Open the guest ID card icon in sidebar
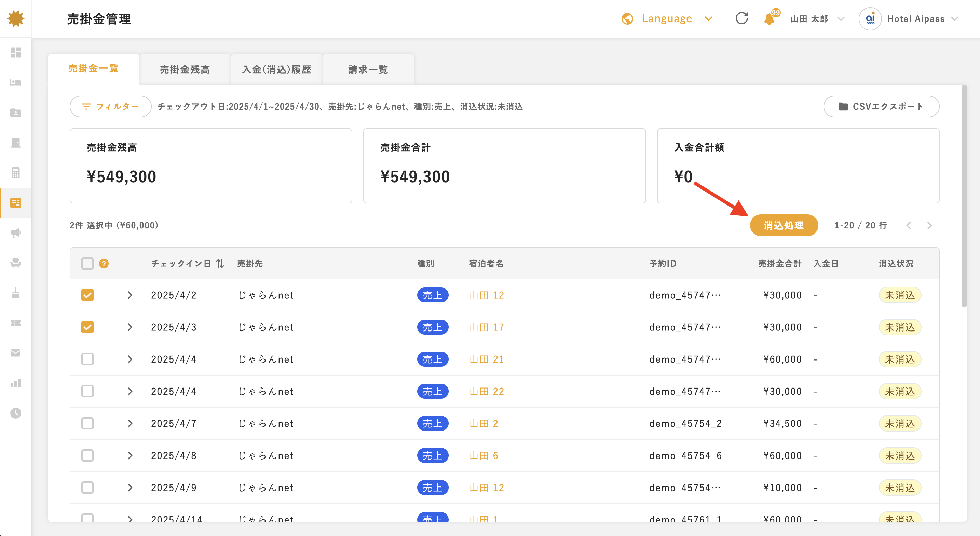 point(16,113)
